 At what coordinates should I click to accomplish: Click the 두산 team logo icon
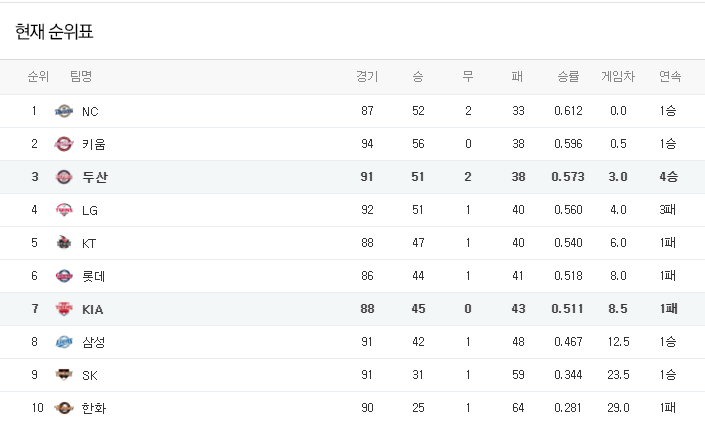[x=64, y=177]
